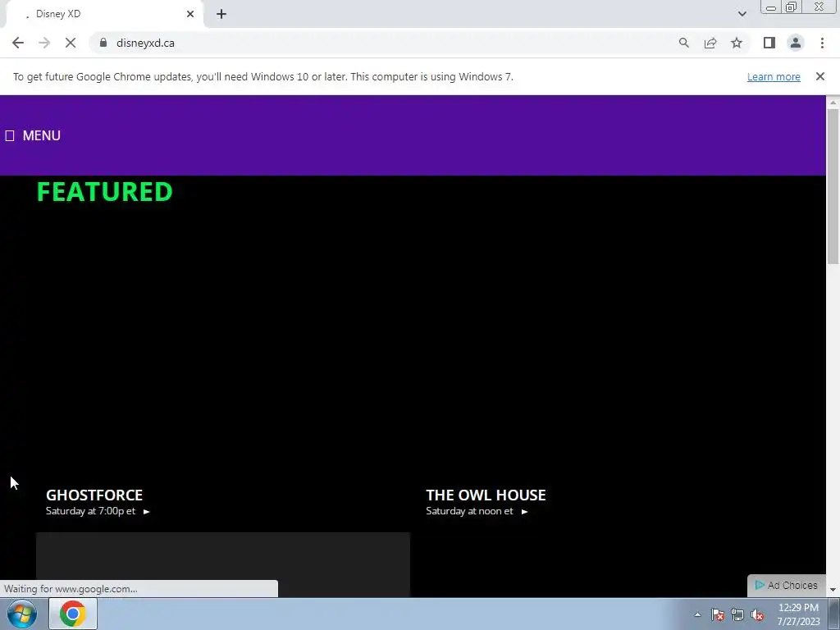The image size is (840, 630).
Task: Open the GHOSTFORCE show title
Action: [94, 495]
